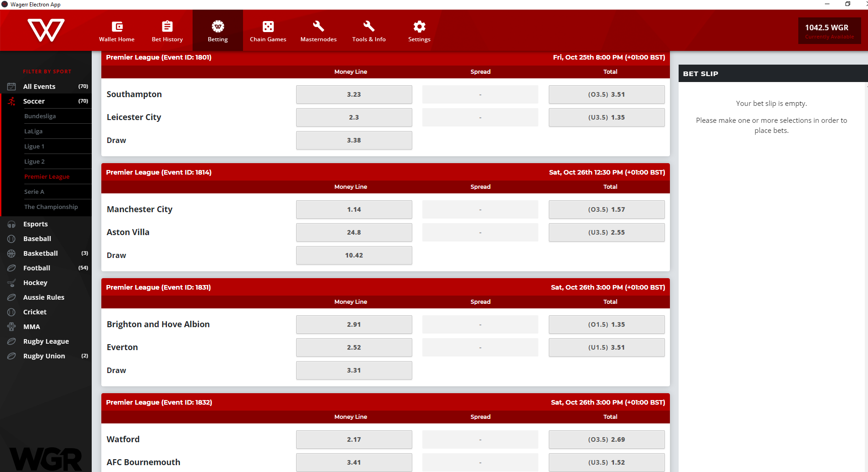The width and height of the screenshot is (868, 472).
Task: Open Tools & Info wrench icon
Action: (x=369, y=26)
